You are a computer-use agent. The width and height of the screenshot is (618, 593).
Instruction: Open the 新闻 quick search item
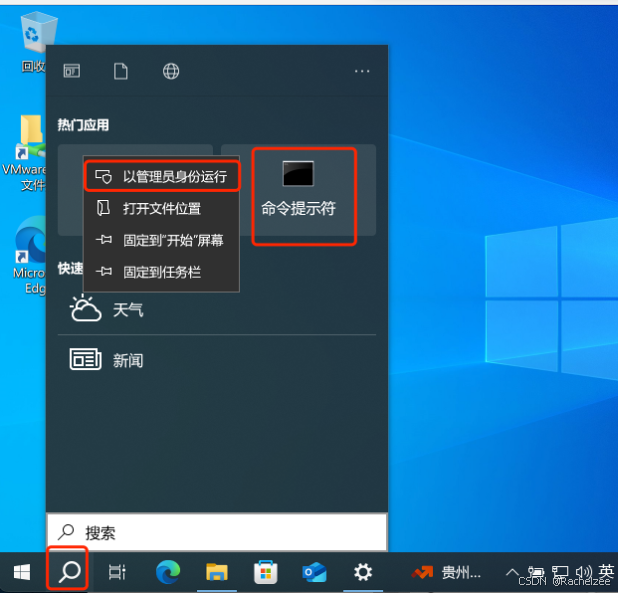pyautogui.click(x=217, y=360)
